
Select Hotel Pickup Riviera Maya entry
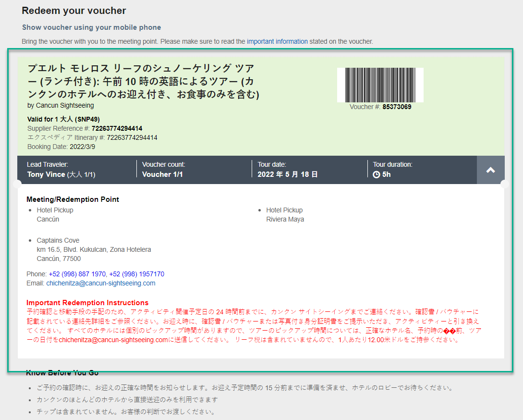tap(285, 215)
